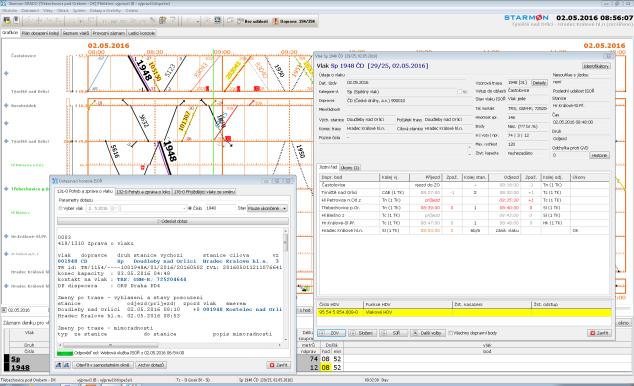Click first small icon at ISOŘ dialog bottom
The image size is (634, 386).
(59, 365)
